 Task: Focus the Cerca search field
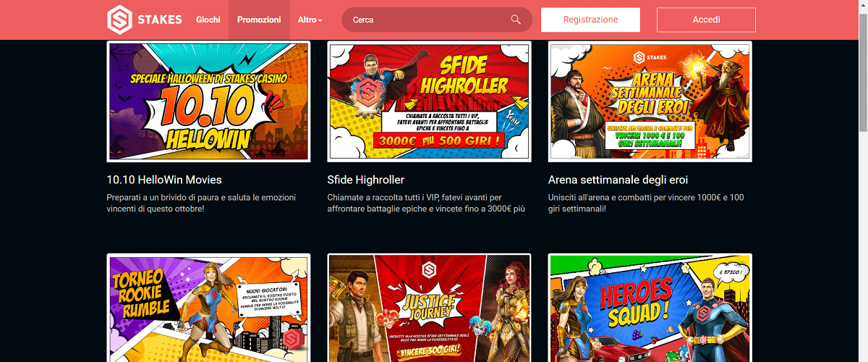[x=437, y=20]
